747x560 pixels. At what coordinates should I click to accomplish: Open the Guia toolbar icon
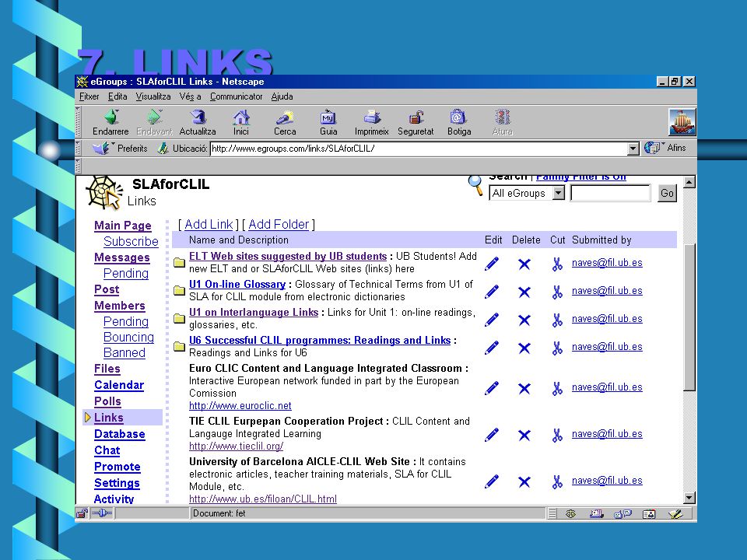[328, 122]
